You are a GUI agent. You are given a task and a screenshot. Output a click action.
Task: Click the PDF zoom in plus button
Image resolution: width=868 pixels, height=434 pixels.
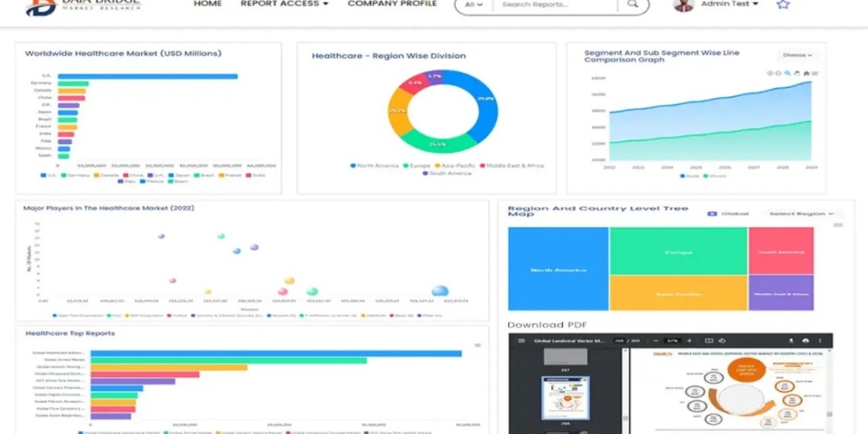click(689, 341)
